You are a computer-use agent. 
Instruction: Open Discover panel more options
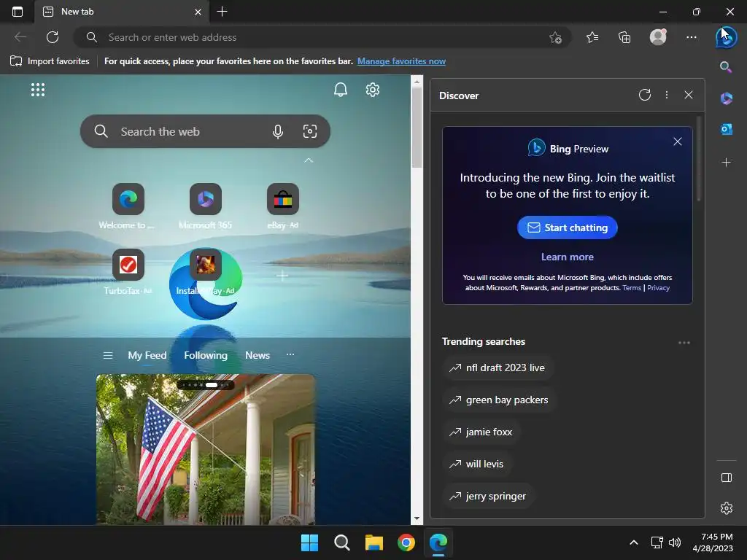pyautogui.click(x=667, y=95)
